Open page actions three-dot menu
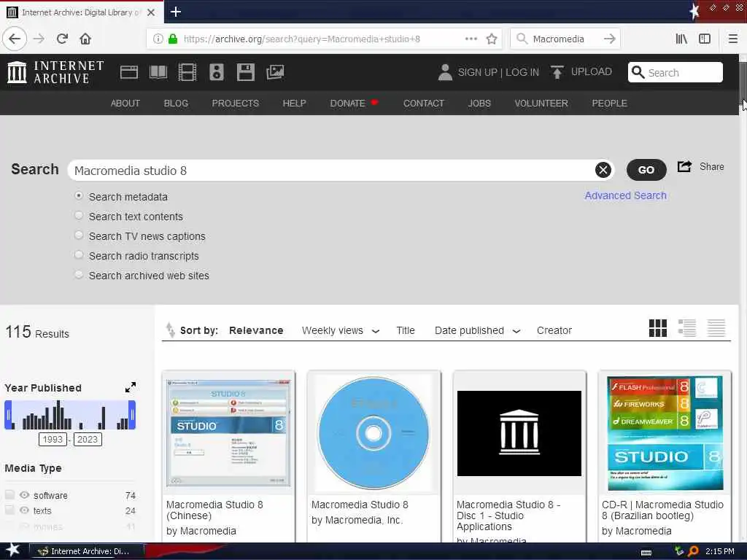 471,39
